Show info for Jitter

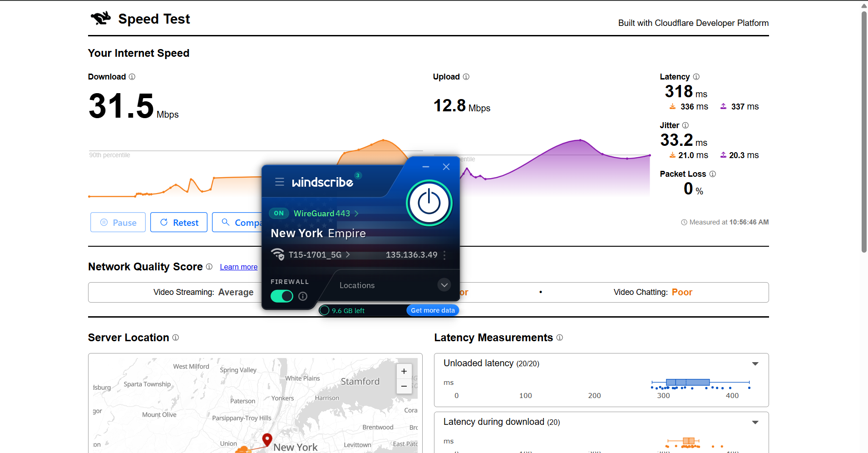pyautogui.click(x=686, y=125)
